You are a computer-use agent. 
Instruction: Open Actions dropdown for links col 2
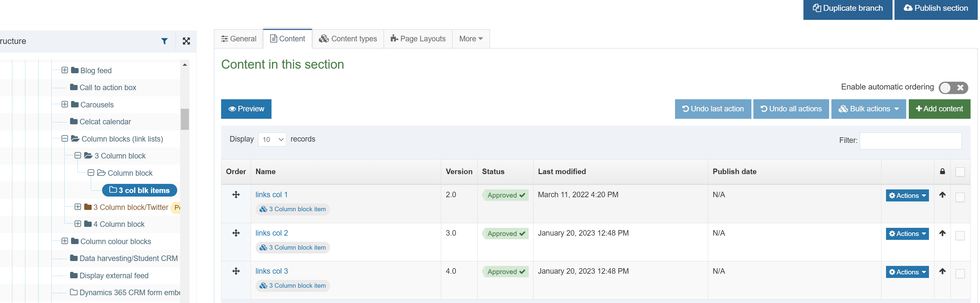907,234
